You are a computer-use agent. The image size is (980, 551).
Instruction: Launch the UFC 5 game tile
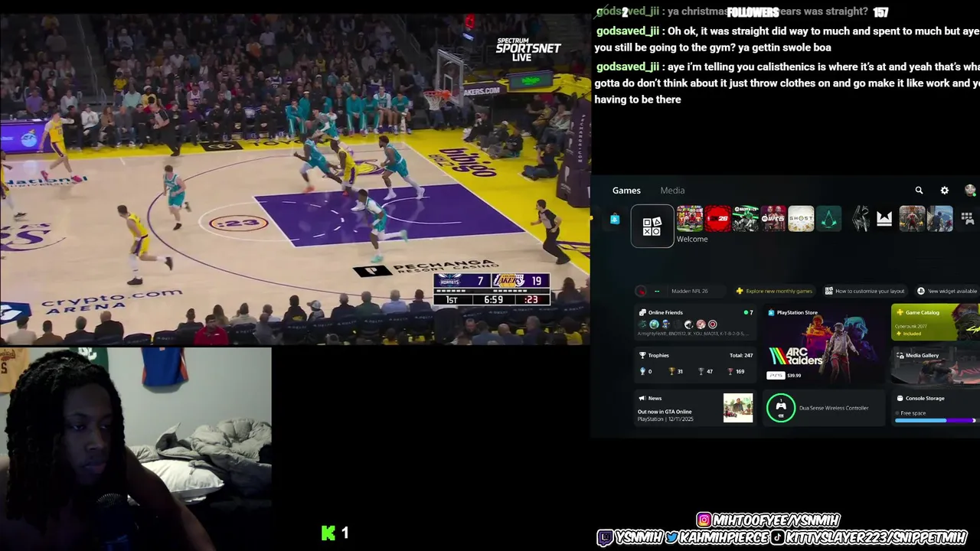click(x=773, y=219)
